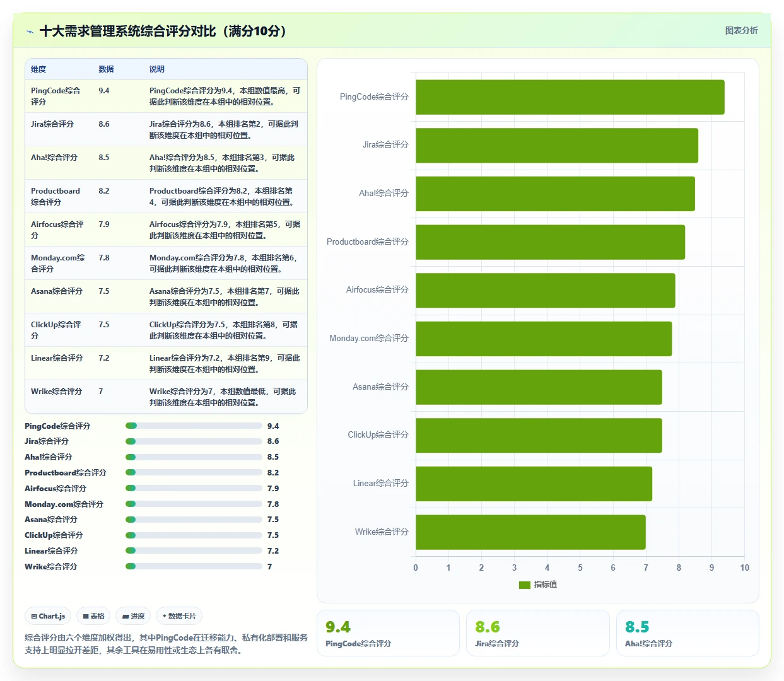784x681 pixels.
Task: Open the 8.6 Jira综合评分 data card
Action: [537, 633]
